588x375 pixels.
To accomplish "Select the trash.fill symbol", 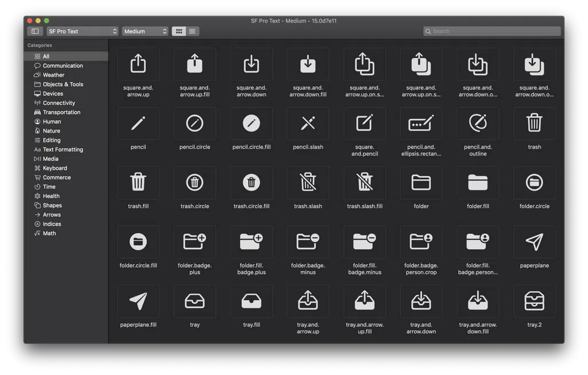I will coord(138,183).
